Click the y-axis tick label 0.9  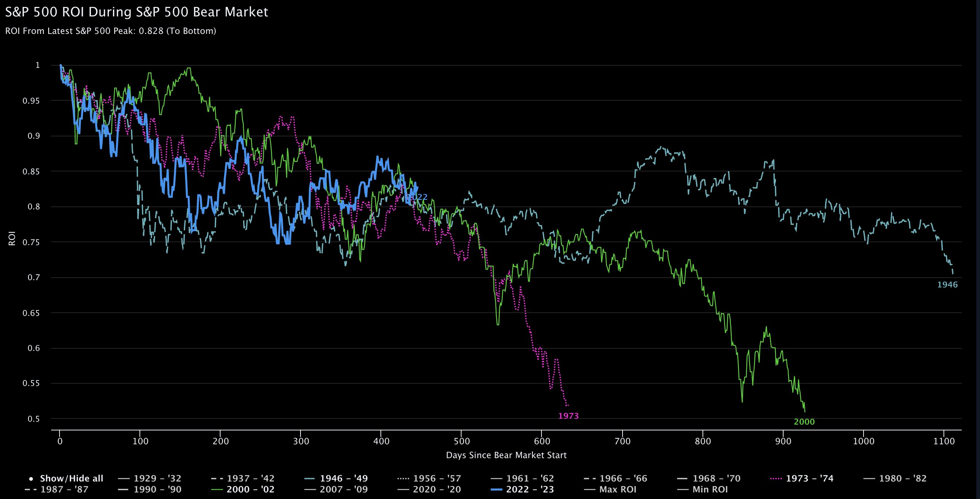click(34, 136)
